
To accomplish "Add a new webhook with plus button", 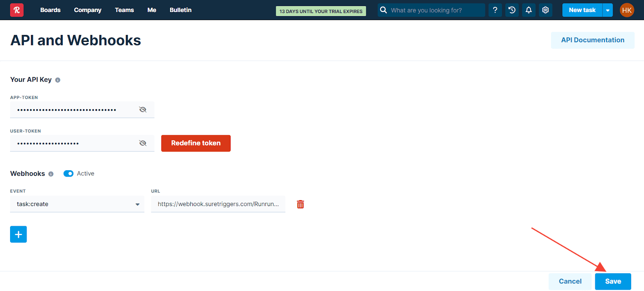I will coord(19,234).
